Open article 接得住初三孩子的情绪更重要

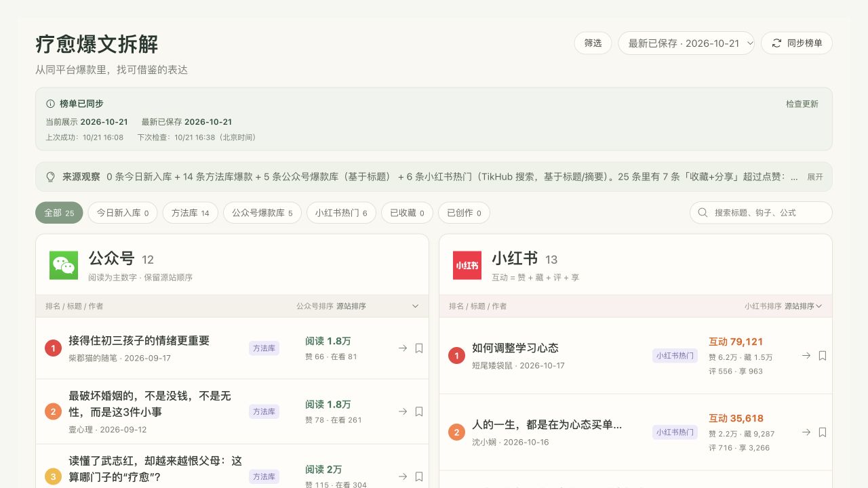[139, 340]
